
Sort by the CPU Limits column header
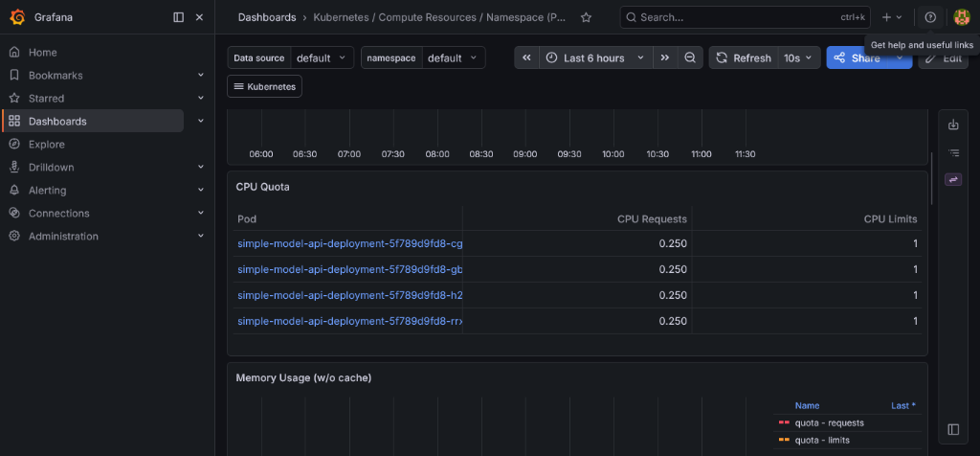pyautogui.click(x=891, y=219)
